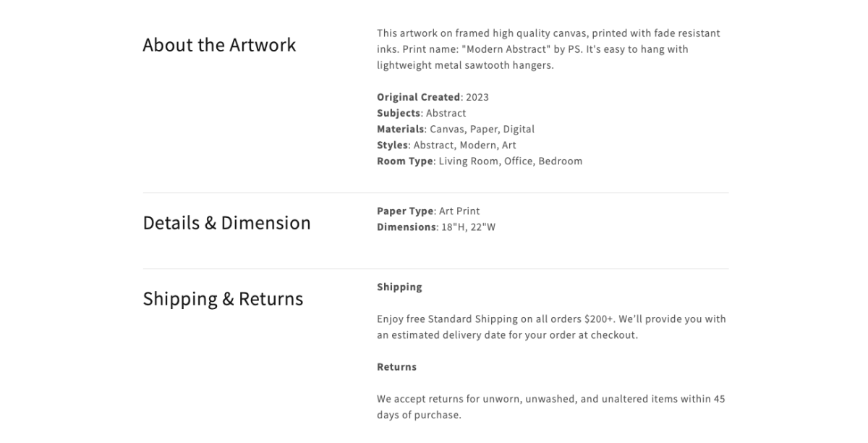This screenshot has width=868, height=443.
Task: Click the "Canvas, Paper, Digital" materials value
Action: 482,129
